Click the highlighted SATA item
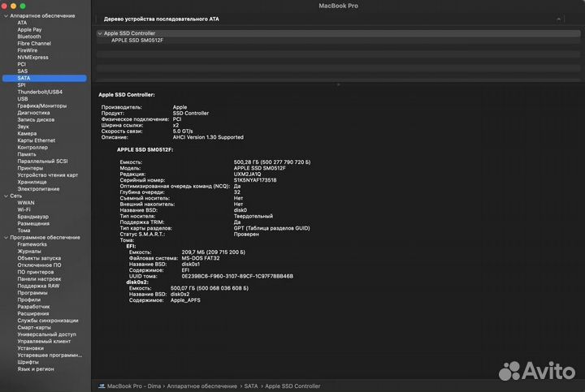This screenshot has height=392, width=585. coord(45,78)
